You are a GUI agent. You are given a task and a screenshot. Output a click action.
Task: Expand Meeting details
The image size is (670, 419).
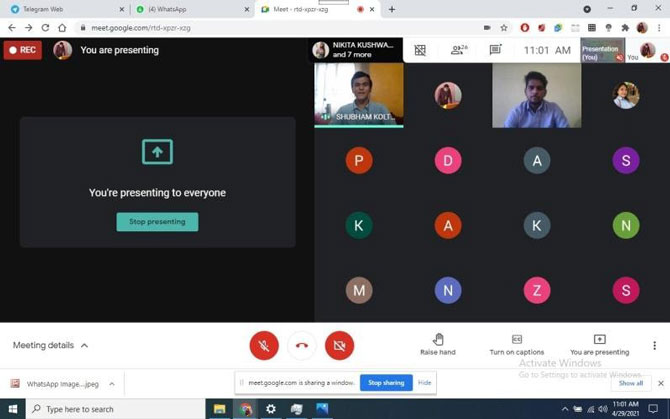coord(50,345)
